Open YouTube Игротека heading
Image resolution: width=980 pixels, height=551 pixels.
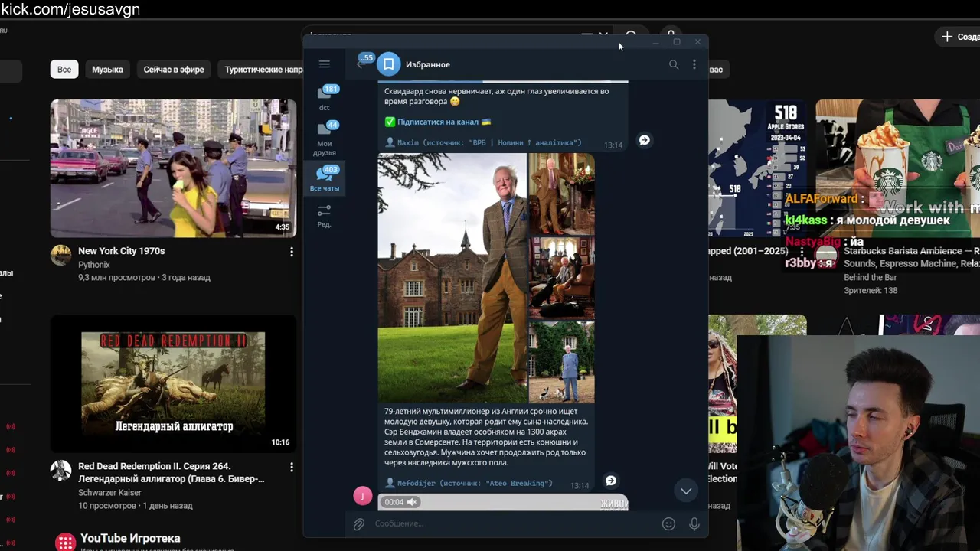point(130,538)
